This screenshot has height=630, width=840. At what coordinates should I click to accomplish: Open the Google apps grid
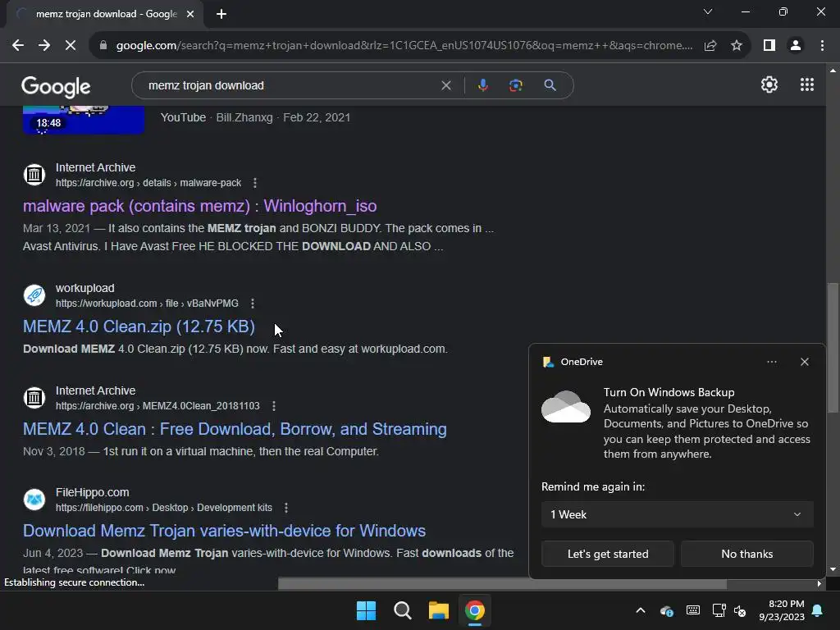[x=807, y=84]
